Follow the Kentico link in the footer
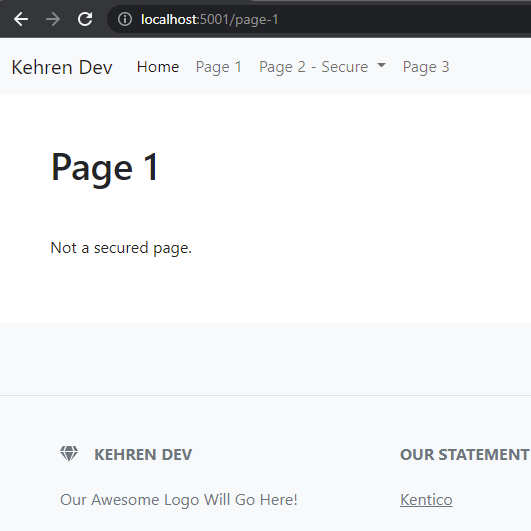 click(x=426, y=500)
